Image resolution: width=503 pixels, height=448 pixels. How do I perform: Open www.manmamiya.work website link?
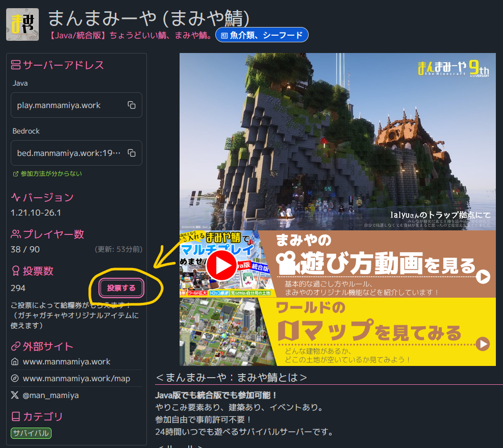coord(66,362)
